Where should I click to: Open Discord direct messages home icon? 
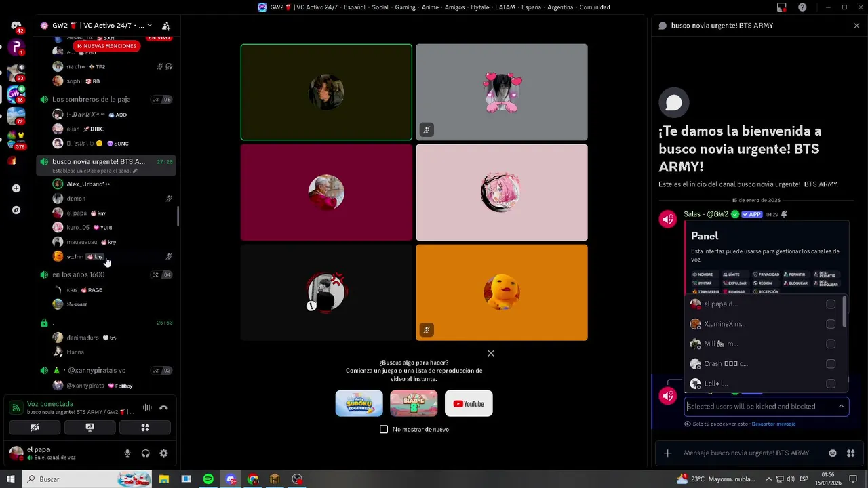pos(16,26)
